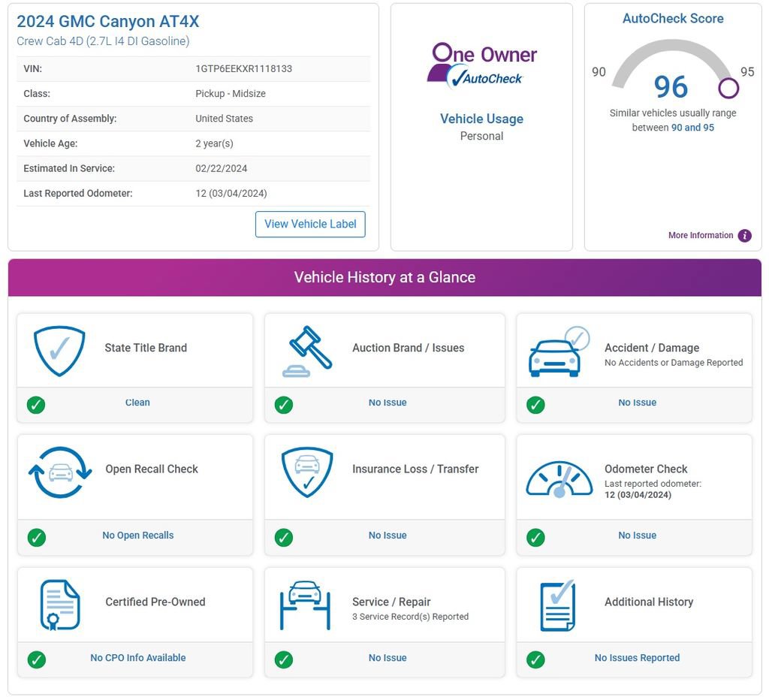Click the Certified Pre-Owned certificate icon
Viewport: 769px width, 700px height.
click(60, 605)
